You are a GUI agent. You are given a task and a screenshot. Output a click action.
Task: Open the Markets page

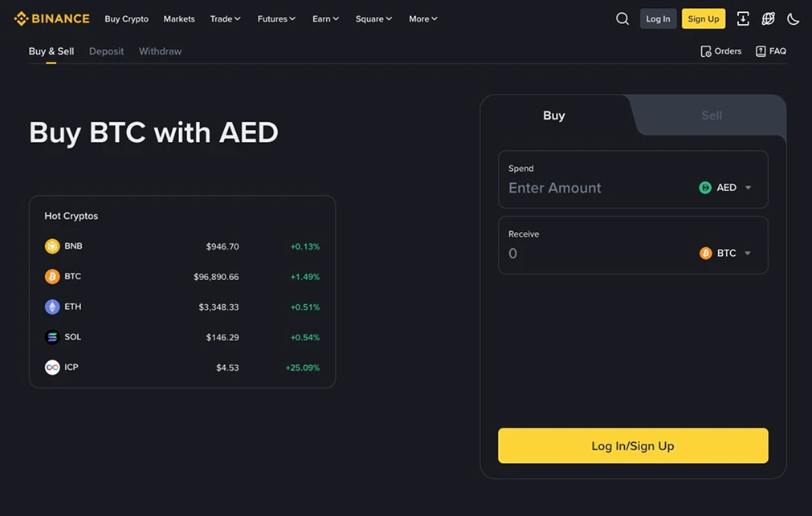(178, 18)
